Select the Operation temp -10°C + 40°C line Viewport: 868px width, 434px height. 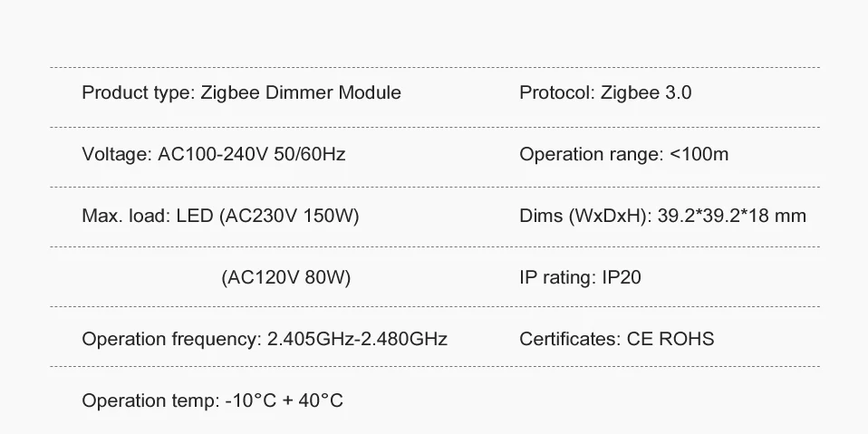[213, 400]
